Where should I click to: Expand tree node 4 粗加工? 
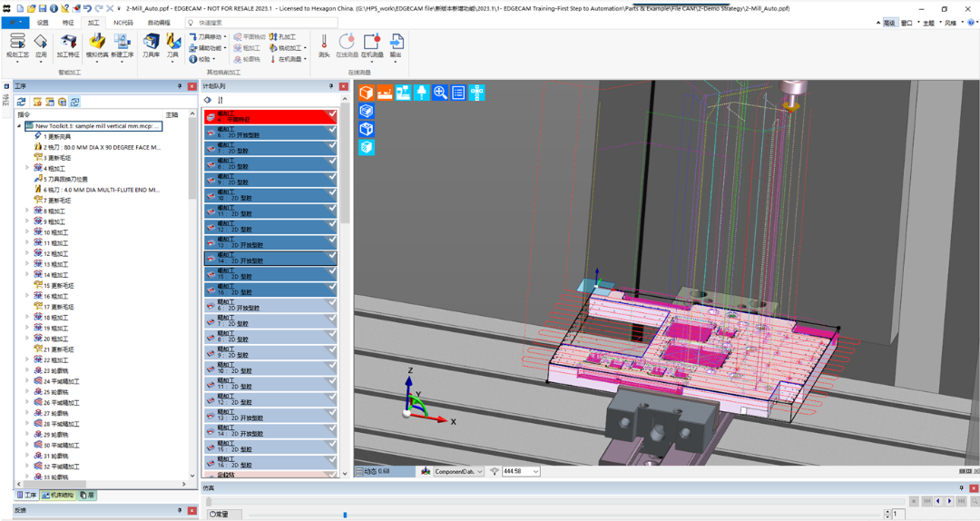click(x=27, y=168)
